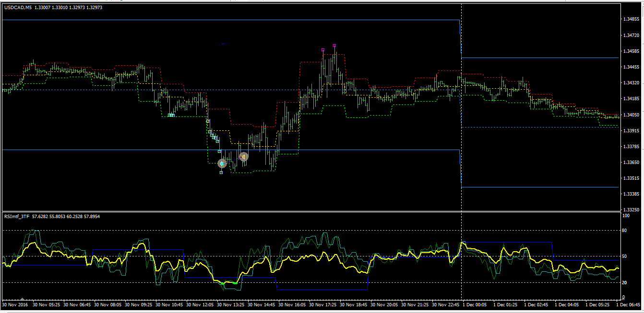Image resolution: width=644 pixels, height=313 pixels.
Task: Click time label 30 Nov 14:45
Action: (262, 304)
